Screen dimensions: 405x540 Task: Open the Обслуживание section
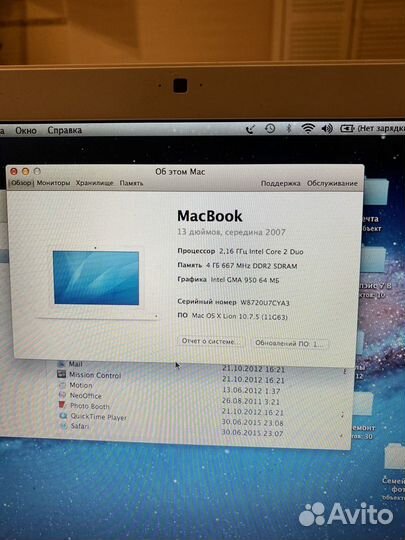click(x=332, y=184)
